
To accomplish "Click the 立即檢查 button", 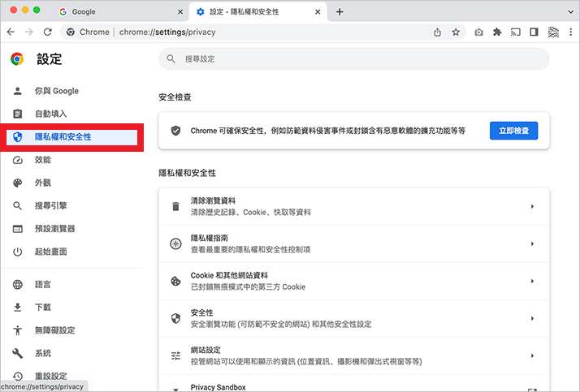I will (x=513, y=131).
